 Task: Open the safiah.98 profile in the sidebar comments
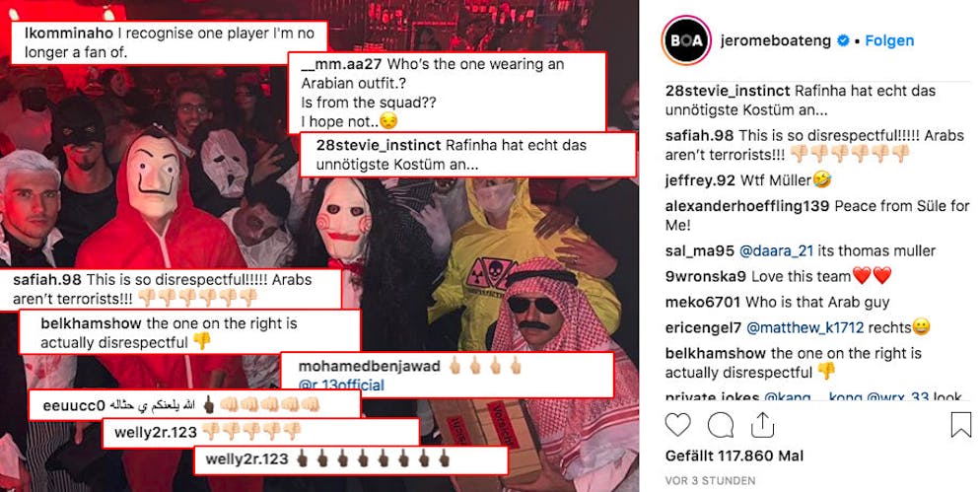click(x=699, y=135)
